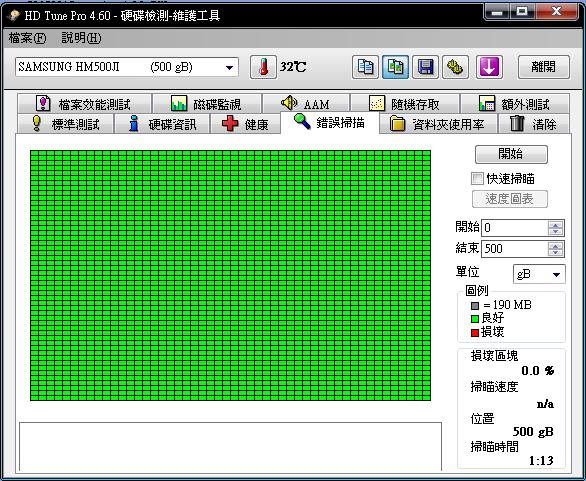Click the purple down arrow icon
Viewport: 586px width, 481px height.
point(489,67)
